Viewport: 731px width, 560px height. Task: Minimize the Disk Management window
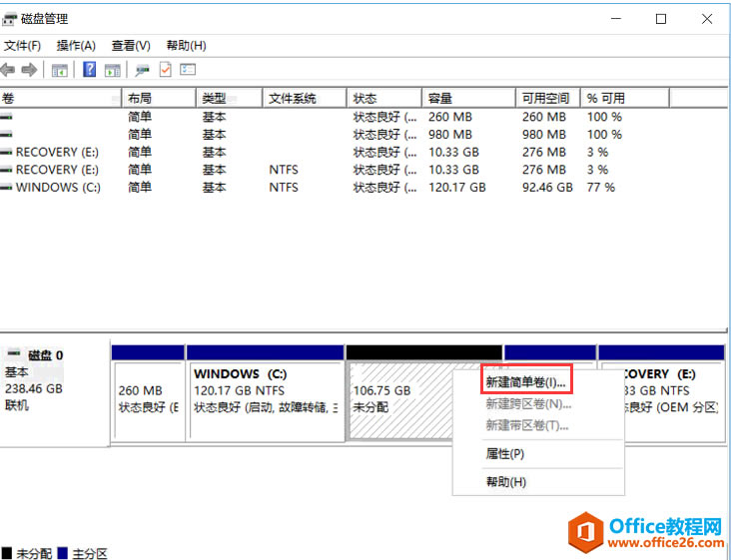(616, 19)
